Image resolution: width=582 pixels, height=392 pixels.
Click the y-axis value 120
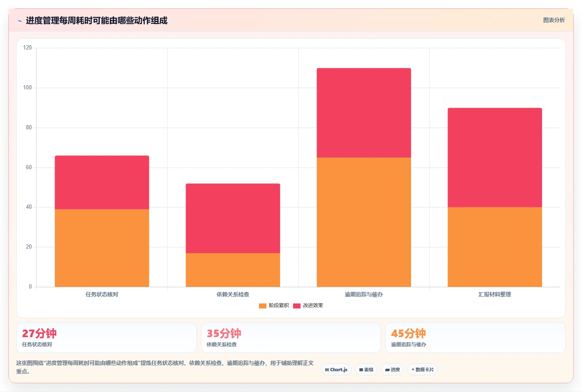point(27,48)
